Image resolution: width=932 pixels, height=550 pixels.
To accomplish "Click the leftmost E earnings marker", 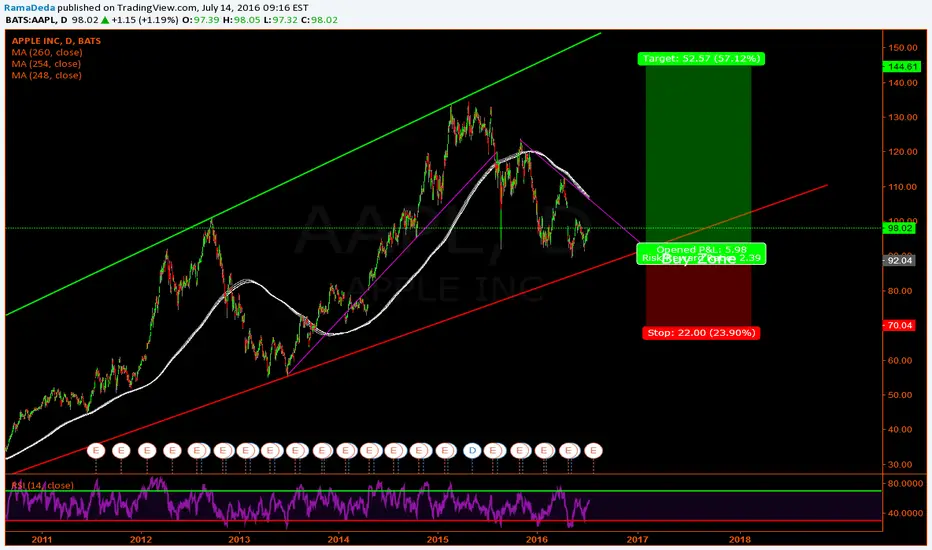I will (96, 451).
